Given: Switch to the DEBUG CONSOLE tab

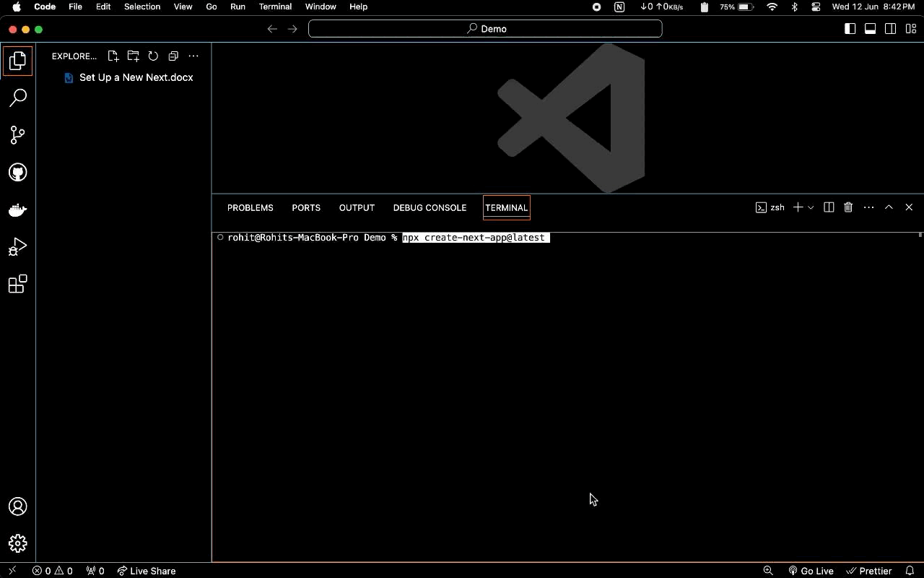Looking at the screenshot, I should click(x=430, y=207).
